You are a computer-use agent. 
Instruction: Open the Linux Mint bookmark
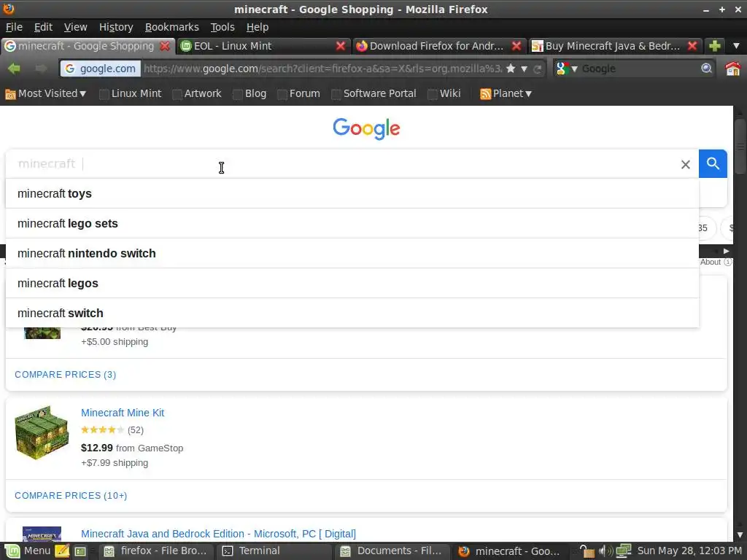[x=131, y=94]
